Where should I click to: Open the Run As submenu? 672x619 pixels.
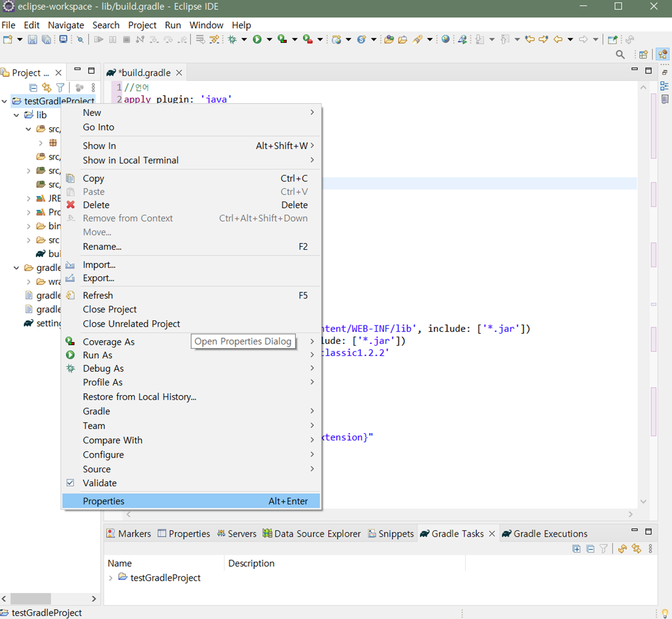click(190, 356)
